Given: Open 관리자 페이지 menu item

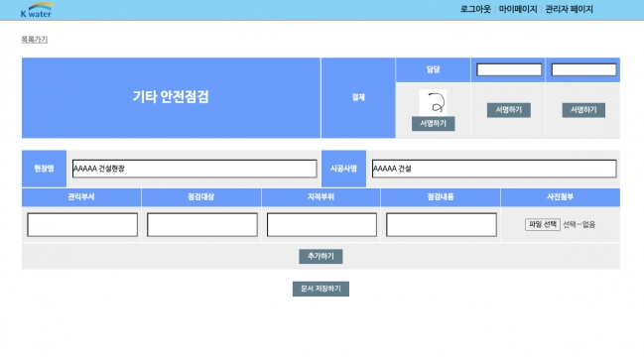Looking at the screenshot, I should 569,9.
